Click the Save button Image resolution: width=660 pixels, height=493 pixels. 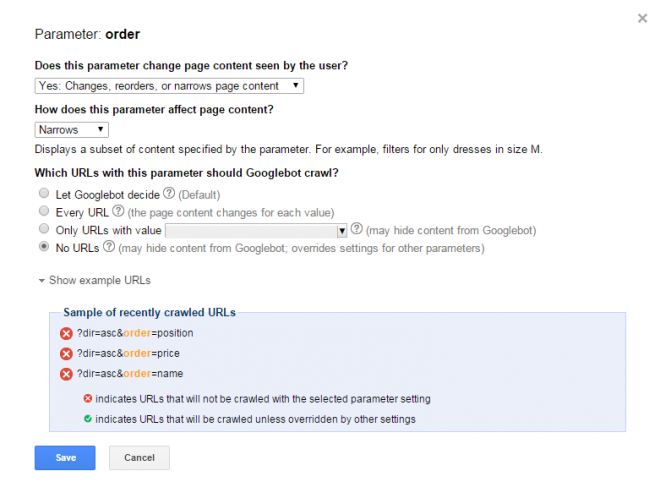coord(65,457)
